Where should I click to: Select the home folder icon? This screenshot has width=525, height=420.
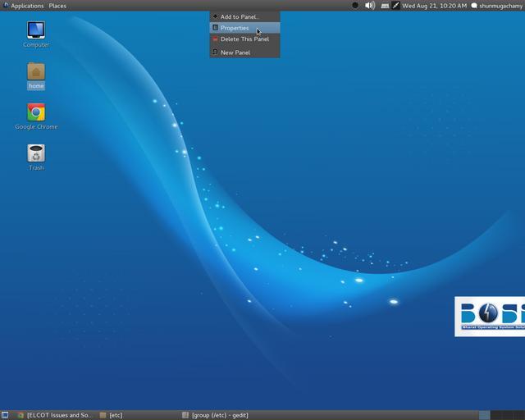tap(36, 72)
